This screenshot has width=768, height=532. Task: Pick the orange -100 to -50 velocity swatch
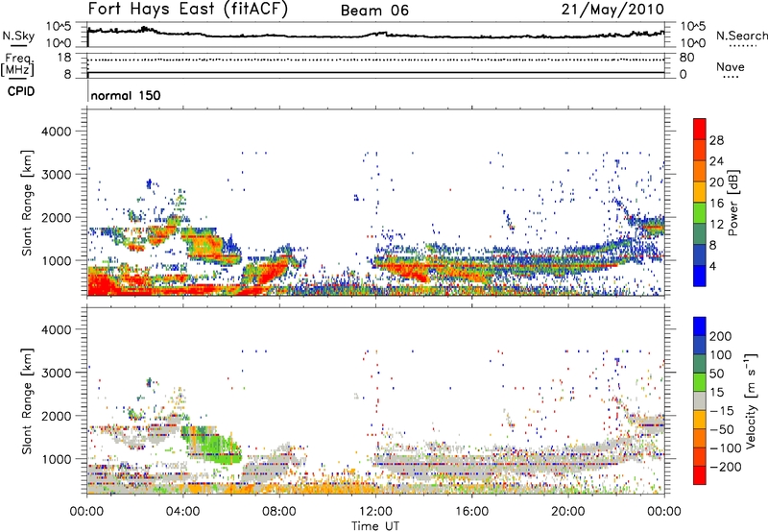(x=700, y=439)
